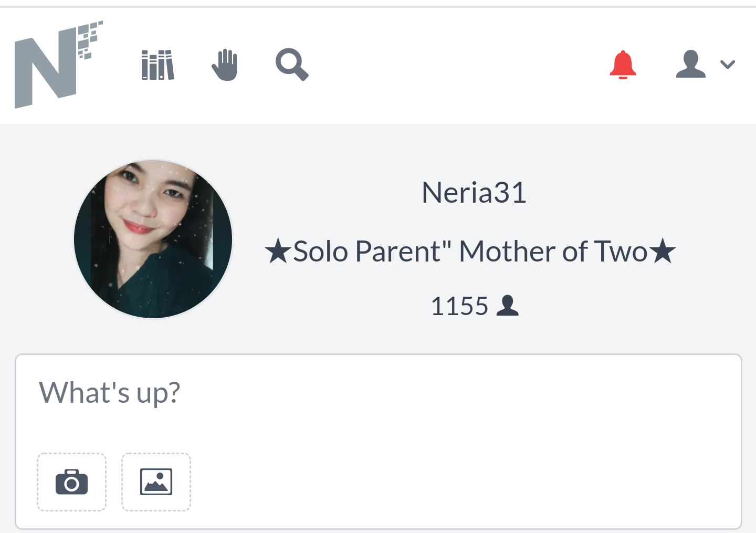Select the Solo Parent Mother of Two bio
This screenshot has width=756, height=533.
click(x=470, y=251)
